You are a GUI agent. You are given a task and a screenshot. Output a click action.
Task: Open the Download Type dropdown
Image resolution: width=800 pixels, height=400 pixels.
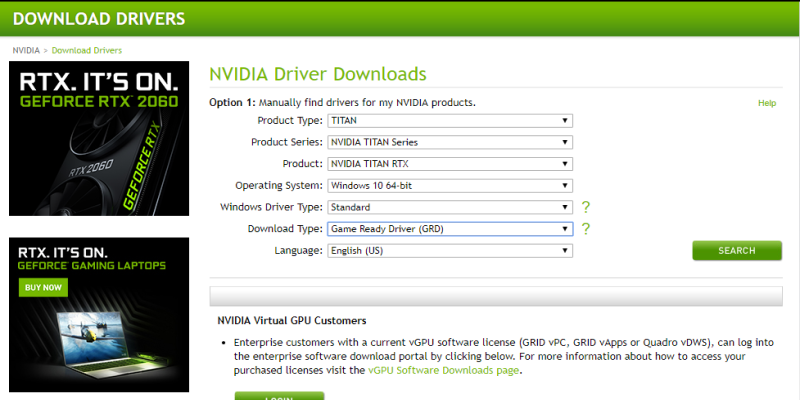450,229
